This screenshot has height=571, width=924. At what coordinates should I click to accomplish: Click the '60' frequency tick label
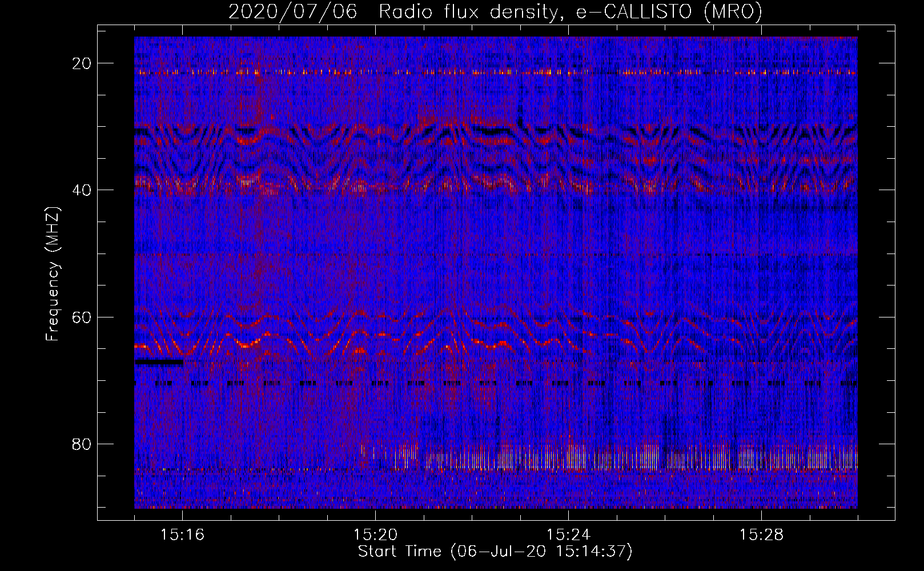tap(82, 317)
